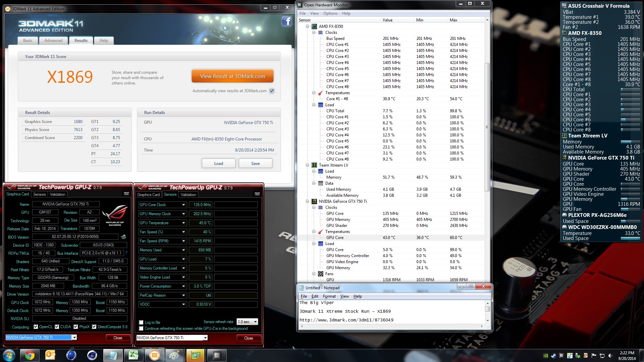Click the Save button in Run Details

255,164
